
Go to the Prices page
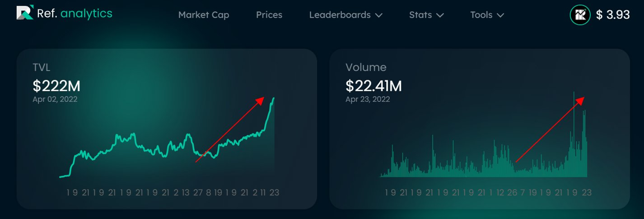coord(269,15)
